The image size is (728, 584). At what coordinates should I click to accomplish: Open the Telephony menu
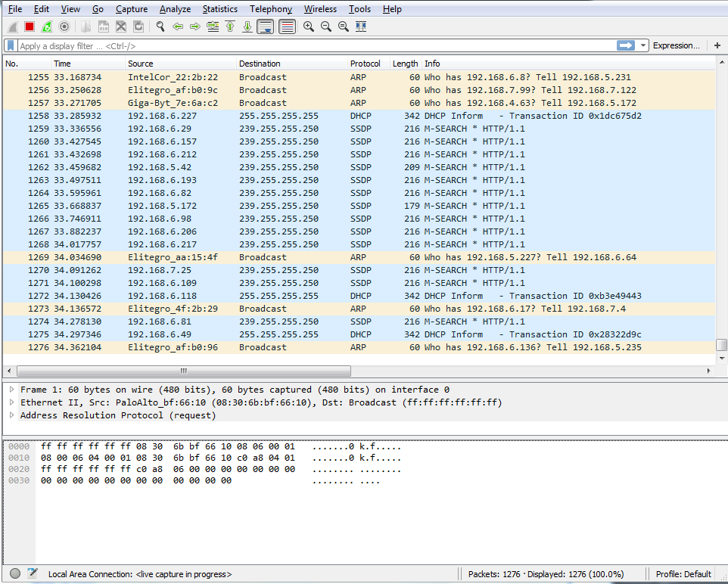(x=270, y=9)
